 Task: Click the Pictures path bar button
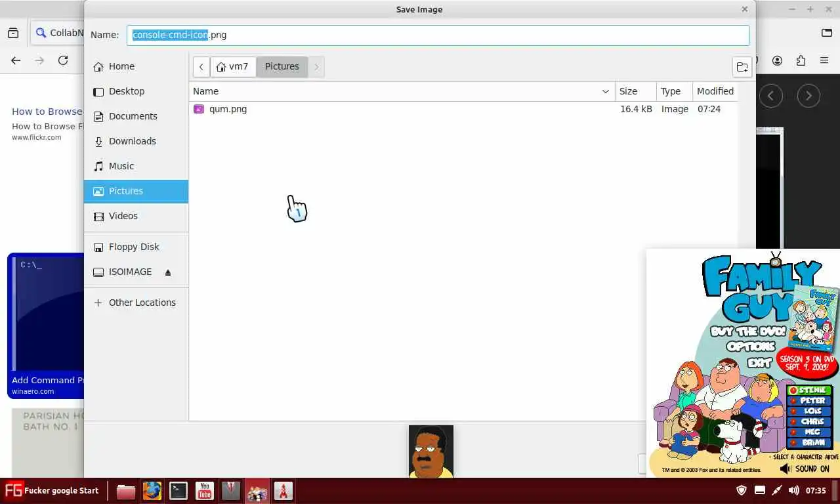(x=282, y=66)
